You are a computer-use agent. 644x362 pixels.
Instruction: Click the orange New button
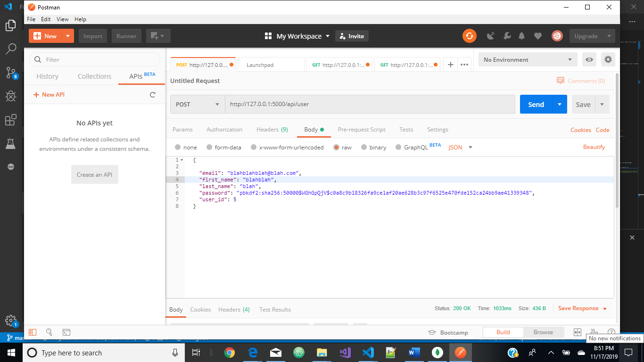[45, 36]
